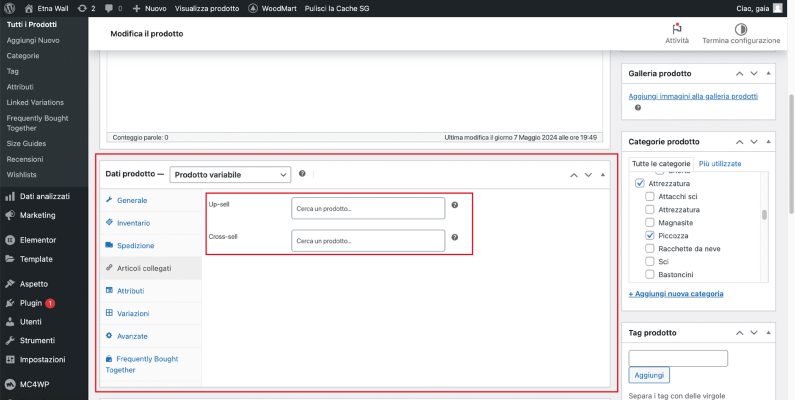Open the WordPress logo menu
This screenshot has height=400, width=795.
[x=10, y=8]
